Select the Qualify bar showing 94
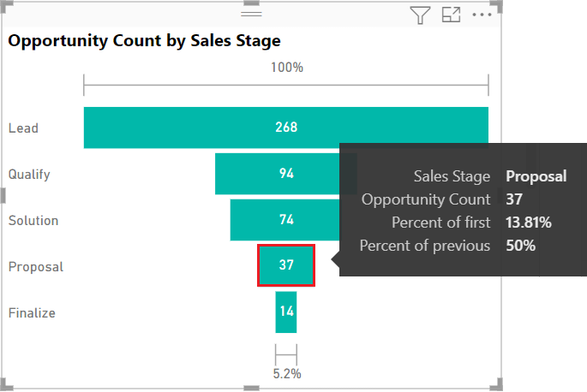Screen dimensions: 587x392 [x=274, y=174]
